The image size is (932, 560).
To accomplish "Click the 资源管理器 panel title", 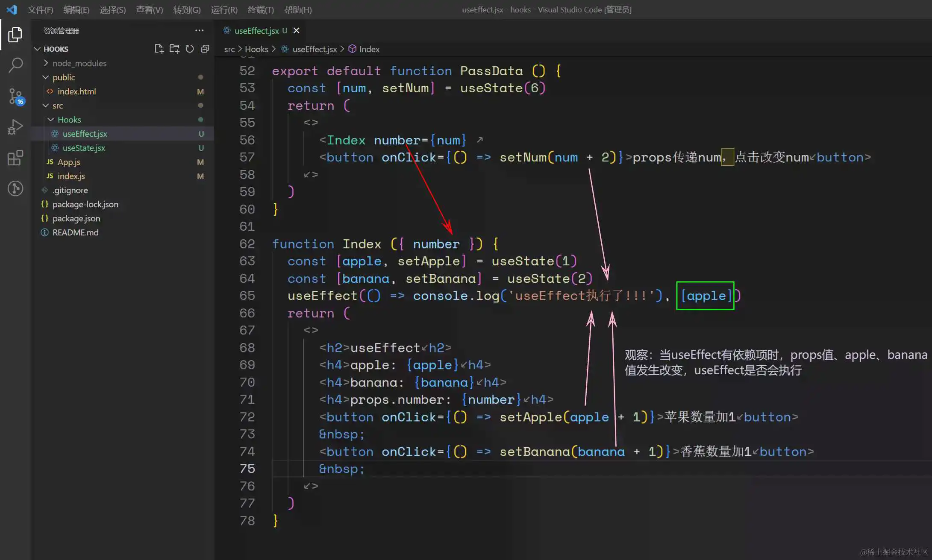I will (x=61, y=30).
